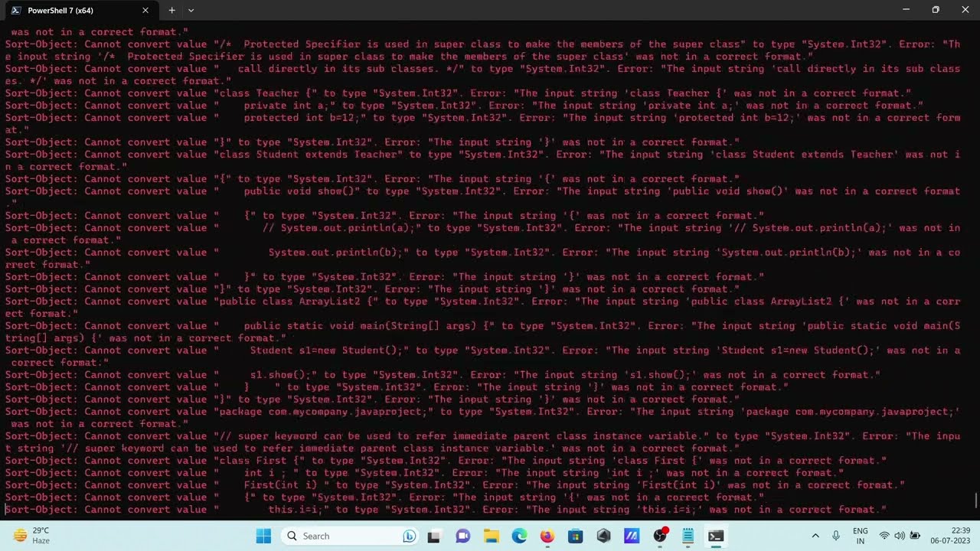The image size is (980, 551).
Task: Click the error line mentioning 'Student s1=new Student();'
Action: click(482, 357)
